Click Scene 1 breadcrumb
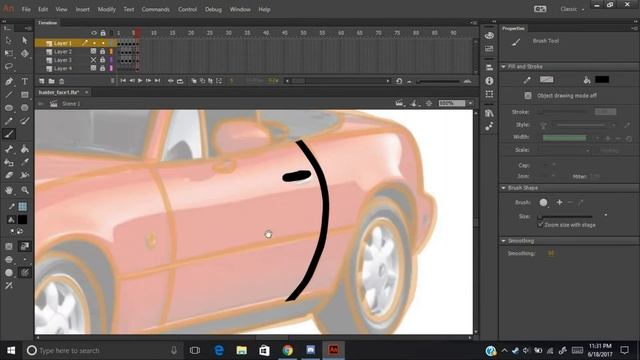This screenshot has height=360, width=640. click(71, 104)
